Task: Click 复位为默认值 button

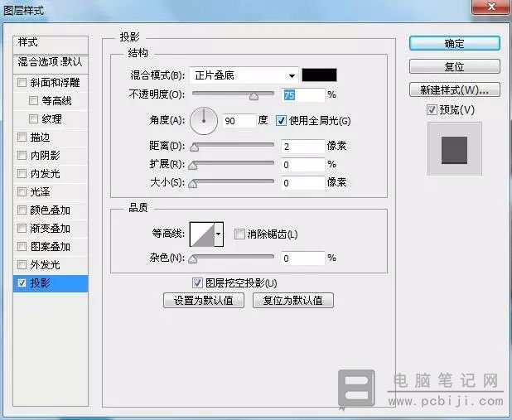Action: point(293,301)
